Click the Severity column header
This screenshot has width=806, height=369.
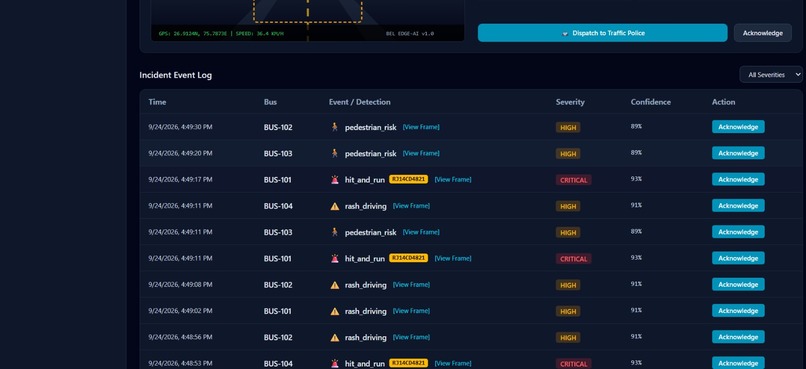click(x=570, y=102)
